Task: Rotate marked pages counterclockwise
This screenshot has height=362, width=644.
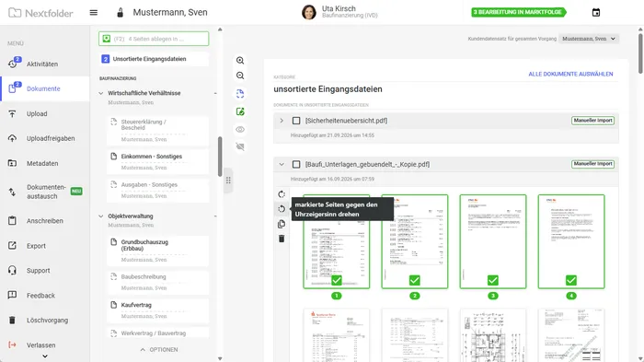Action: [x=282, y=209]
